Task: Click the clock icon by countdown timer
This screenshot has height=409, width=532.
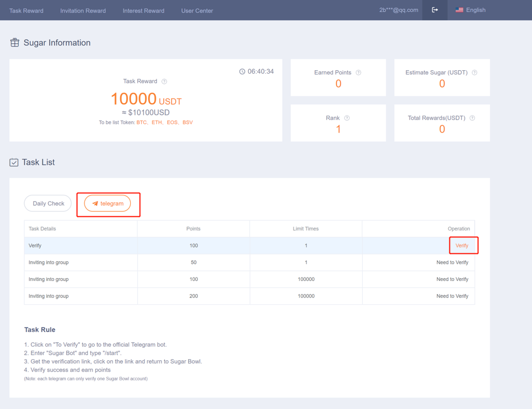Action: [x=242, y=72]
